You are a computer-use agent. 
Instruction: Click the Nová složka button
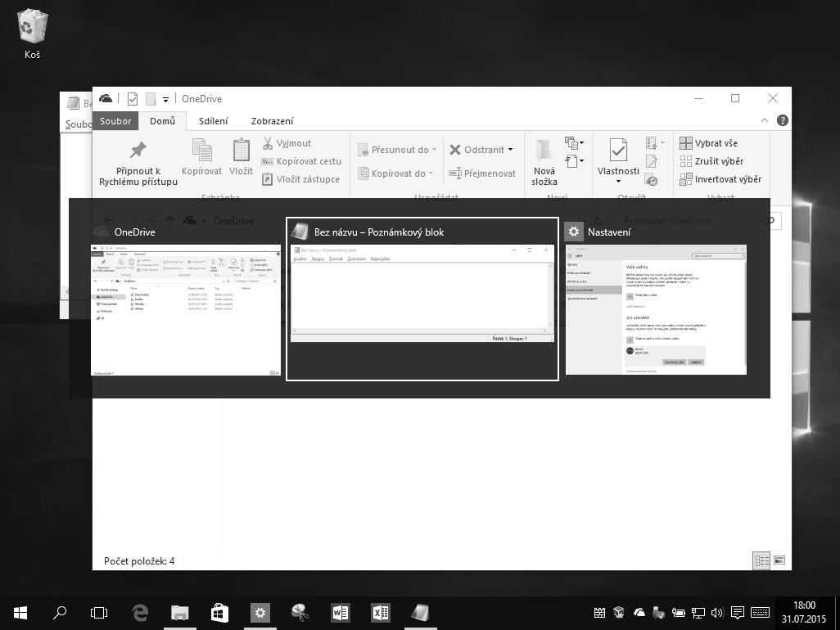pos(544,163)
